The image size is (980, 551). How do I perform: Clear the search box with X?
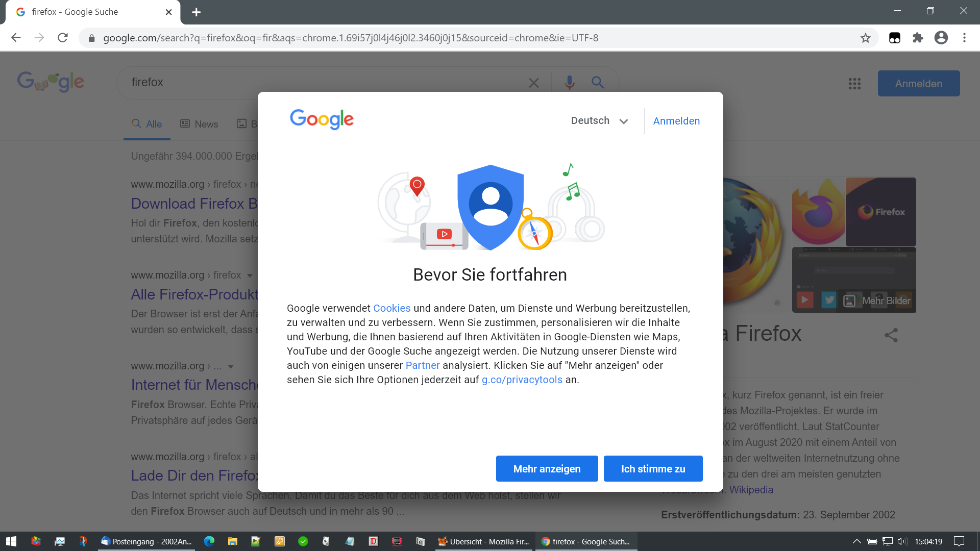pyautogui.click(x=533, y=83)
